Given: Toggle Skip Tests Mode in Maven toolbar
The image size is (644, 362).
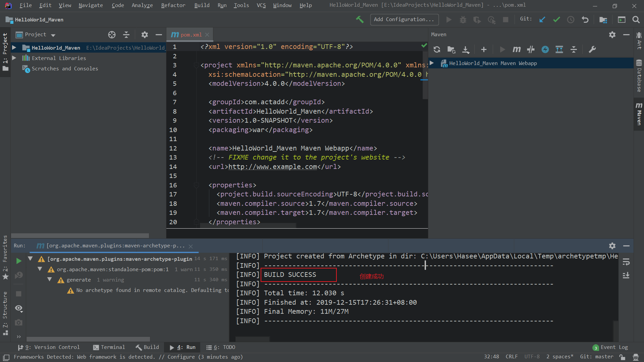Looking at the screenshot, I should (545, 50).
